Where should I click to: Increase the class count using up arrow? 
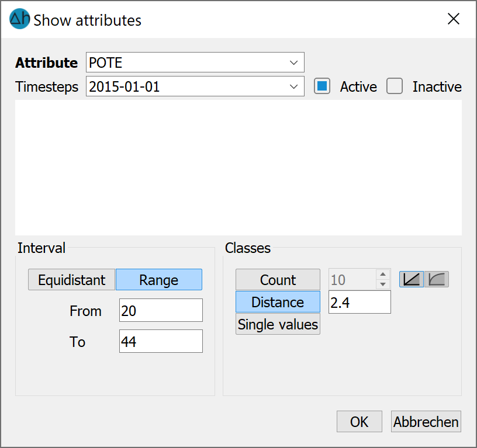383,275
